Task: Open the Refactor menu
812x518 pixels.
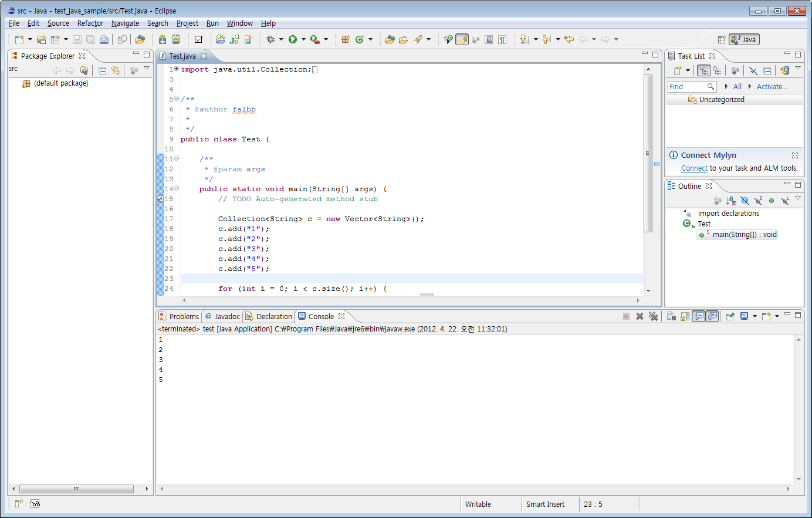Action: click(90, 23)
